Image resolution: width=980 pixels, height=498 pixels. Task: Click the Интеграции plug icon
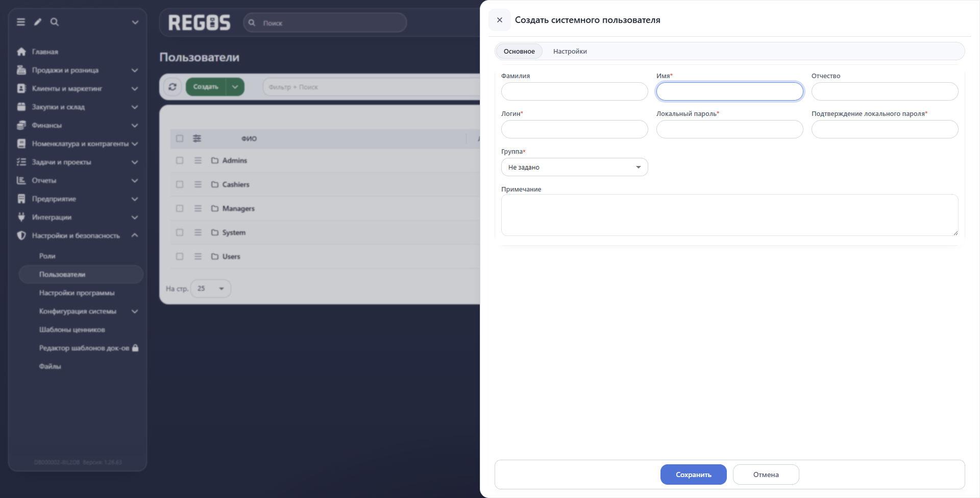click(21, 217)
